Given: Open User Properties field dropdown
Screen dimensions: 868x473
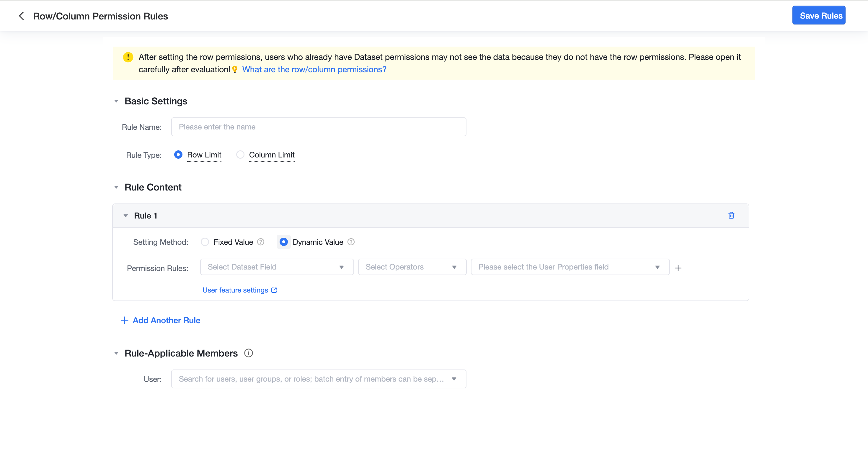Looking at the screenshot, I should click(570, 267).
